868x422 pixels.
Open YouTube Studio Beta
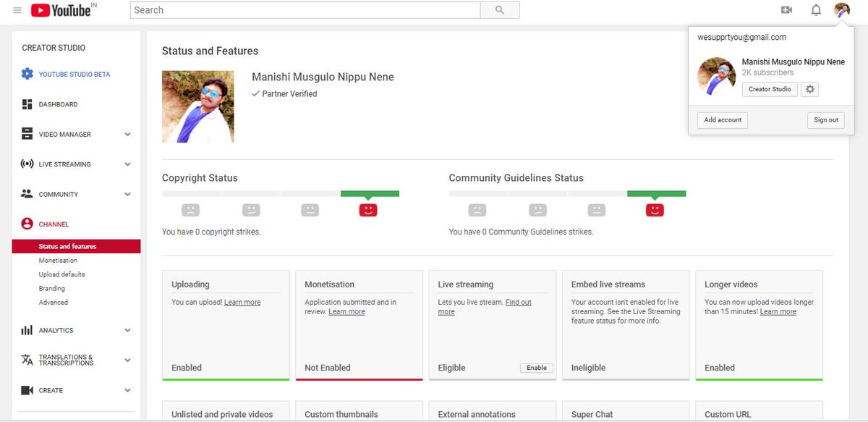pyautogui.click(x=75, y=74)
